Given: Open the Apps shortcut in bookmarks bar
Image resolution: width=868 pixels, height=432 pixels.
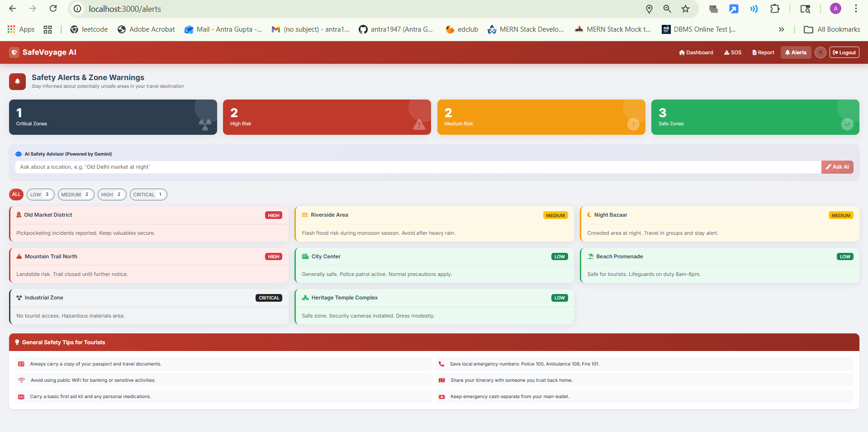Looking at the screenshot, I should click(21, 29).
